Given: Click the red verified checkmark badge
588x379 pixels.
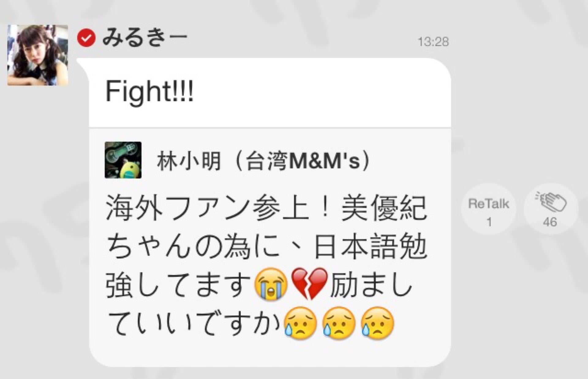Looking at the screenshot, I should 86,38.
